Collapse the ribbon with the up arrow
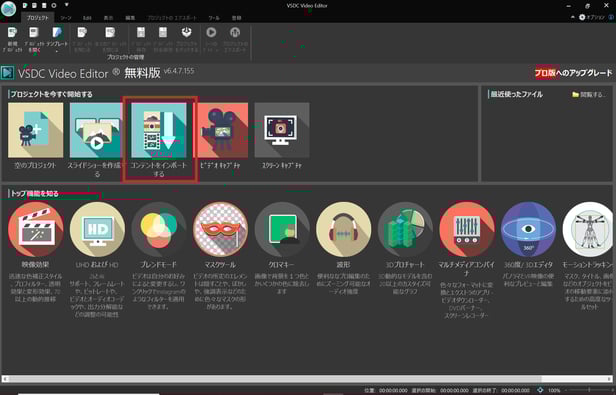Viewport: 616px width, 395px height. 572,17
